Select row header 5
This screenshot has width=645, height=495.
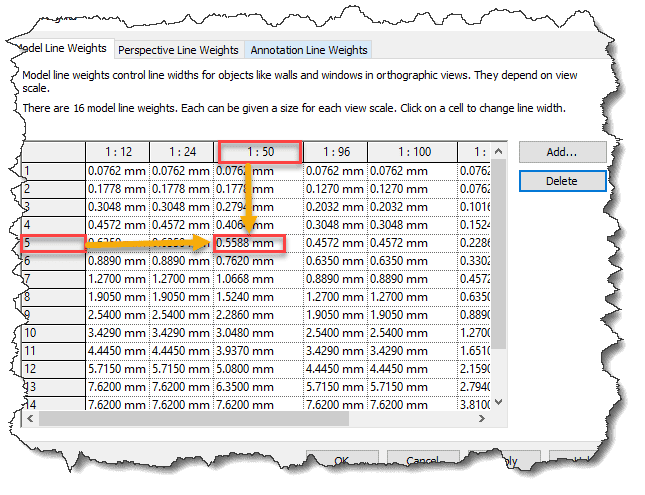tap(53, 243)
